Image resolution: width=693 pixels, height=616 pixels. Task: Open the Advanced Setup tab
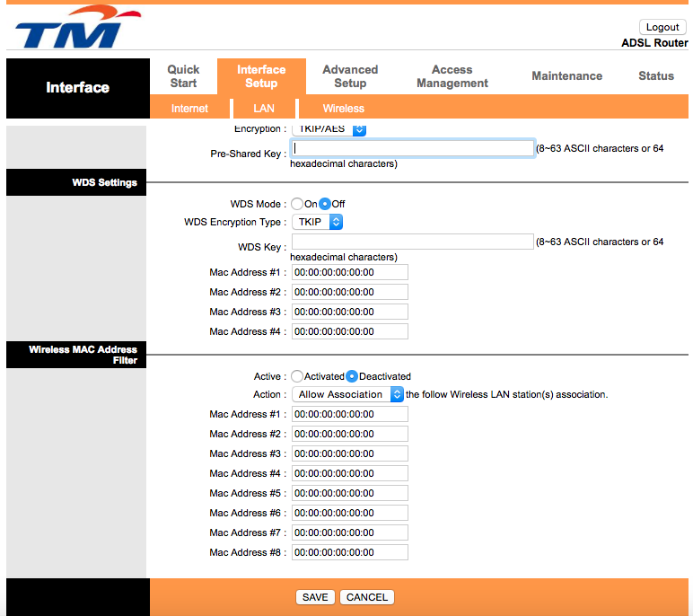(x=350, y=76)
